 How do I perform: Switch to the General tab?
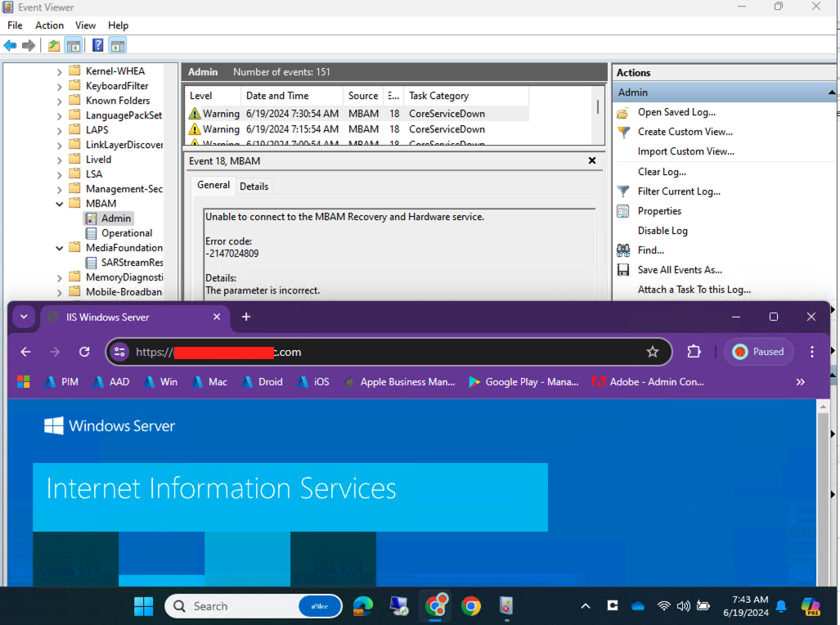coord(213,185)
